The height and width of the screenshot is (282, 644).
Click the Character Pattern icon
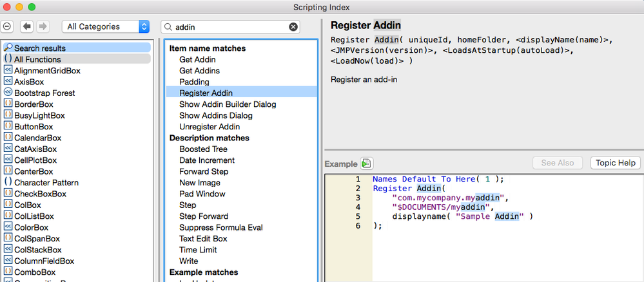pos(8,182)
